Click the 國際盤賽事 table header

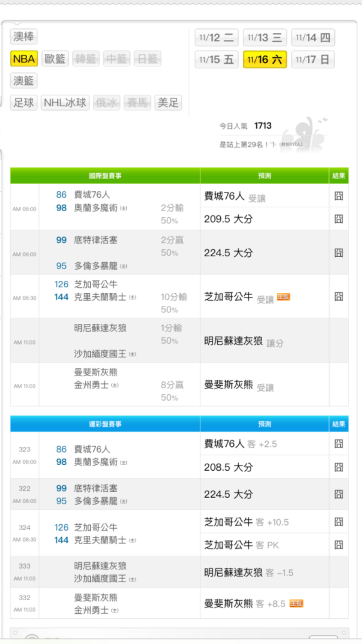(x=105, y=176)
